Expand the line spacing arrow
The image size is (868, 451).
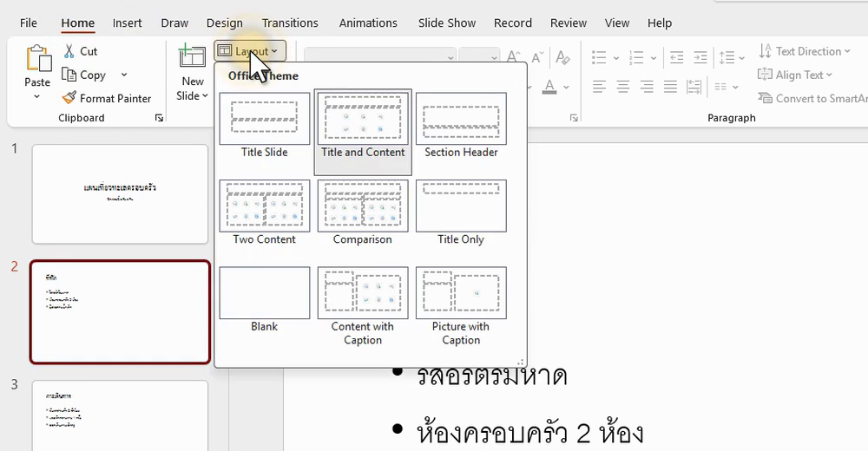coord(742,57)
